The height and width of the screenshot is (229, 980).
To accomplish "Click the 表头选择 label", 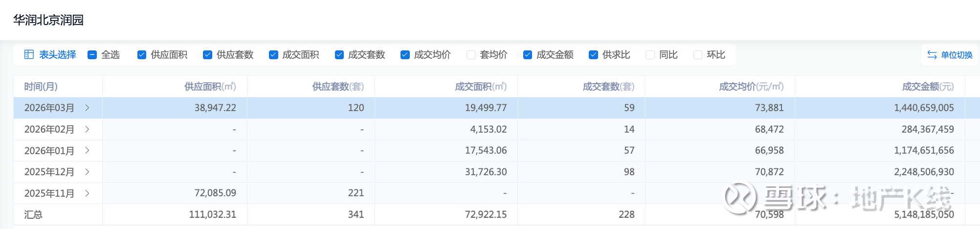I will pyautogui.click(x=58, y=55).
